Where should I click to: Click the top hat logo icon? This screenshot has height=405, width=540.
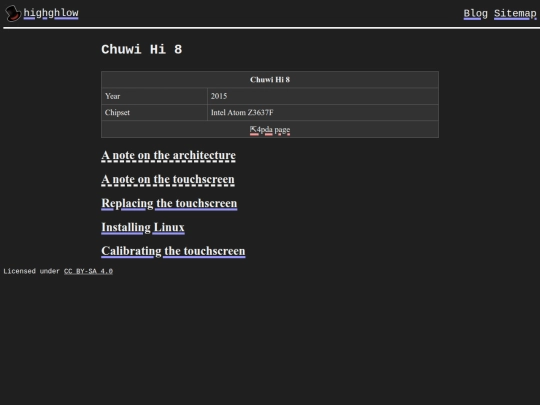coord(13,13)
